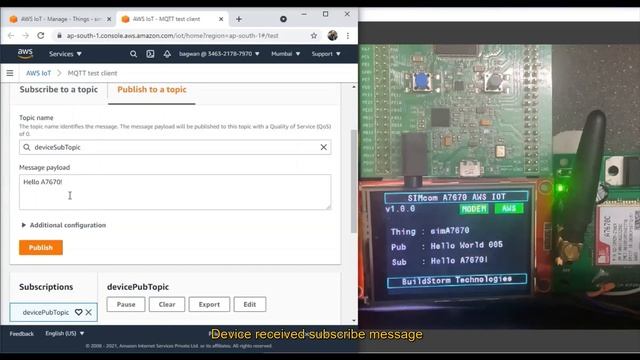Image resolution: width=640 pixels, height=360 pixels.
Task: Select devicePubTopic in Subscriptions list
Action: point(46,312)
